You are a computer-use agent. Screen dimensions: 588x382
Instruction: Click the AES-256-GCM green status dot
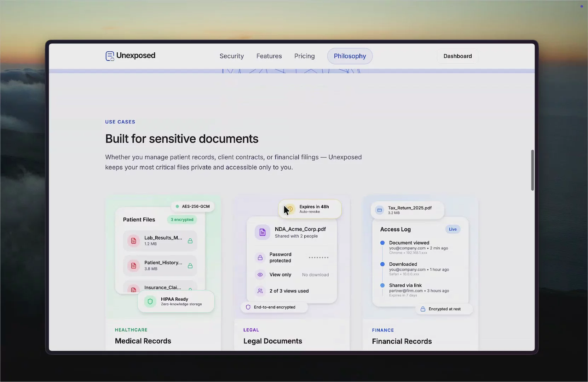pos(177,206)
